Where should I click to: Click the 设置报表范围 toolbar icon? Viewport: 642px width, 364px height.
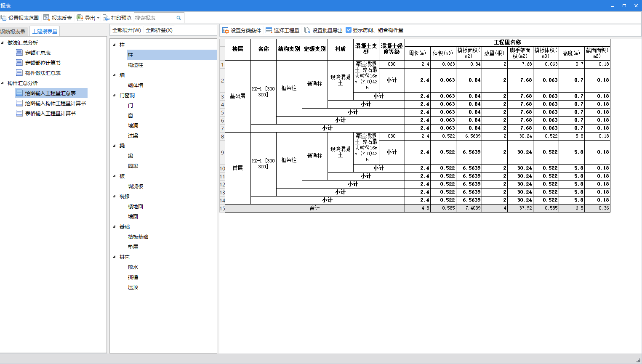(x=3, y=18)
